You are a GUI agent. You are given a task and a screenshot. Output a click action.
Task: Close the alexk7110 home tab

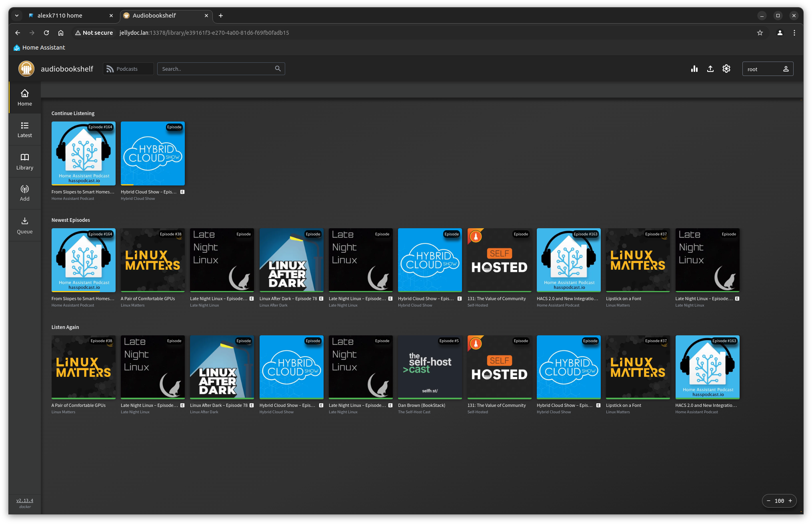(x=111, y=16)
